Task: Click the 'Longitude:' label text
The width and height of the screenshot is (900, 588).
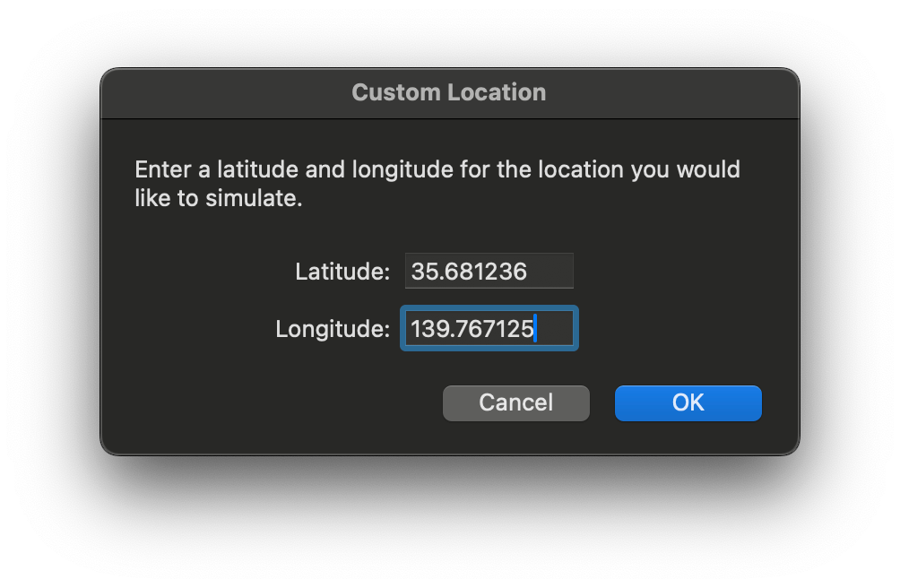Action: click(x=333, y=329)
